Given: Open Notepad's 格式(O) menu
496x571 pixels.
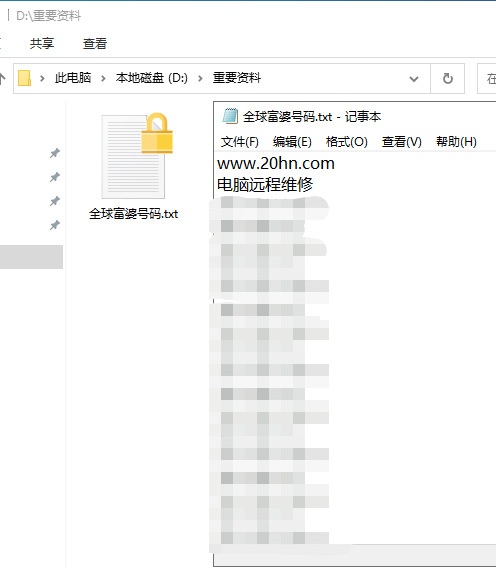Looking at the screenshot, I should coord(347,142).
